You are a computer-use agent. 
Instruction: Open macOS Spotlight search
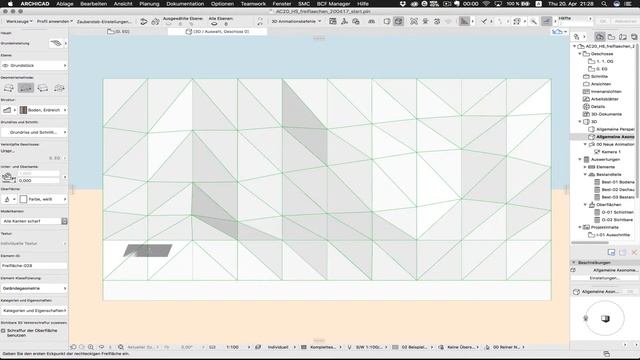[604, 4]
